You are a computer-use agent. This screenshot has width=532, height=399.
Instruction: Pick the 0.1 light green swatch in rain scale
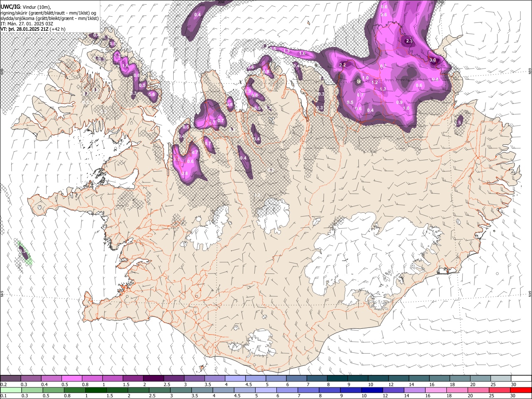click(x=11, y=390)
